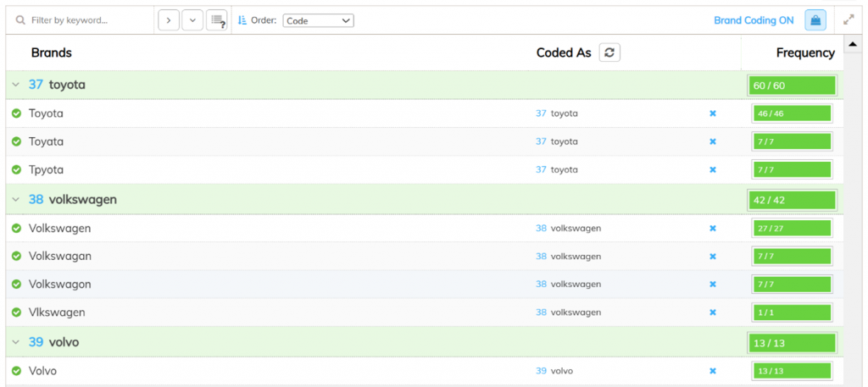The height and width of the screenshot is (387, 868).
Task: Remove the code from the Toyata row
Action: (x=713, y=141)
